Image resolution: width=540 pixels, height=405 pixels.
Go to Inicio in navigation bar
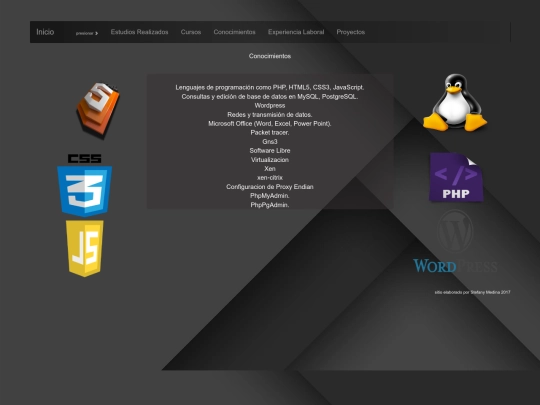click(45, 32)
